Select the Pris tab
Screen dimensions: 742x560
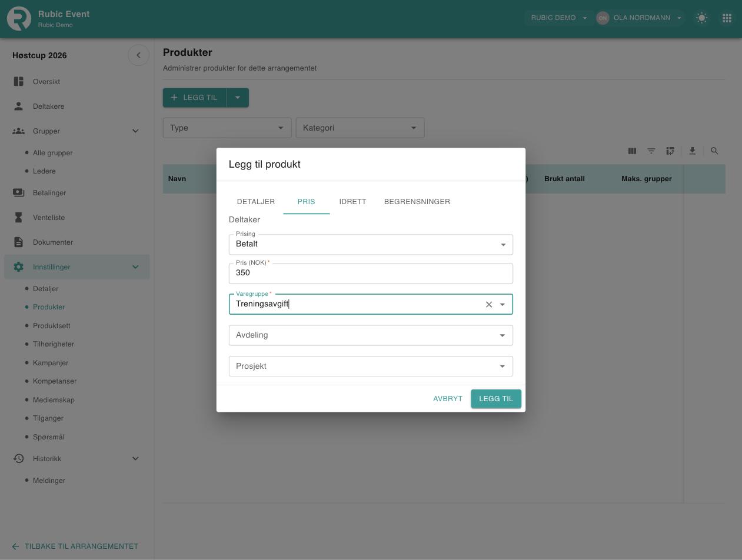tap(306, 202)
